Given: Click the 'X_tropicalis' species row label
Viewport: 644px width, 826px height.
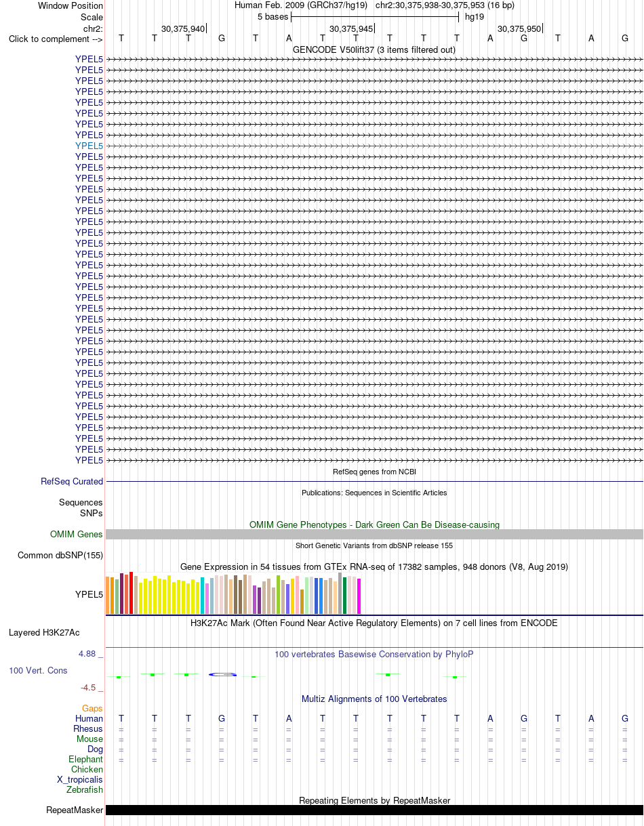Looking at the screenshot, I should 80,780.
